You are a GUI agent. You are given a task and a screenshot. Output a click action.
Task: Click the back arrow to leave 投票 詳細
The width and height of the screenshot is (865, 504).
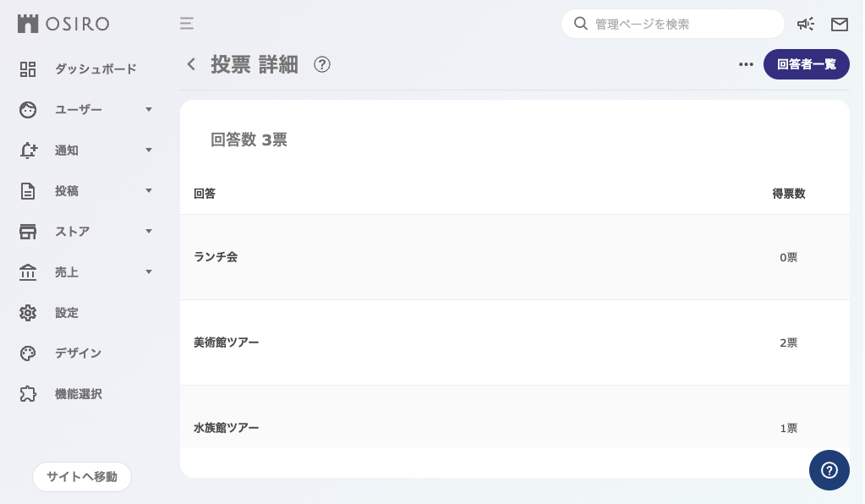click(x=191, y=63)
